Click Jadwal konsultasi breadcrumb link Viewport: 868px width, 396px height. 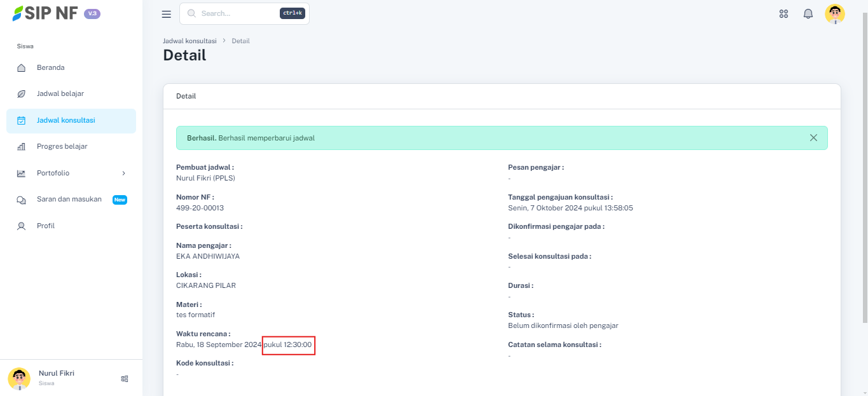tap(189, 41)
